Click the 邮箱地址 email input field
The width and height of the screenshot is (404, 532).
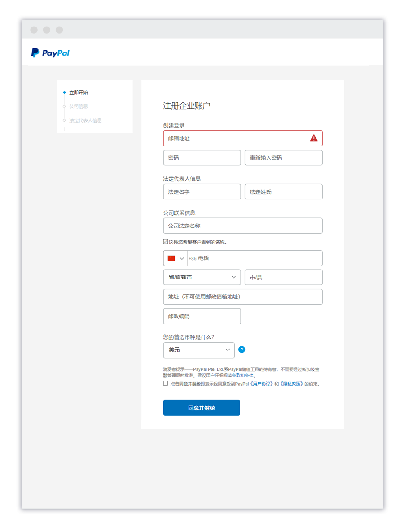(x=224, y=138)
